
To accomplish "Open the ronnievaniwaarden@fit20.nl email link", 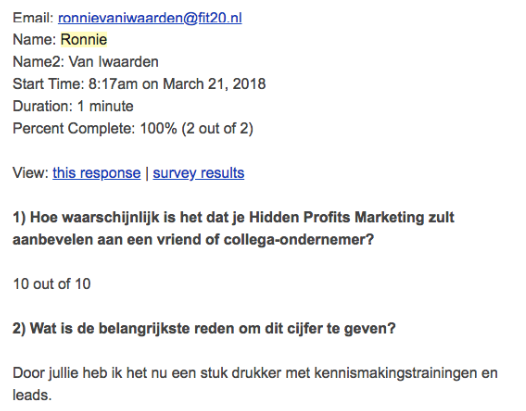I will (x=150, y=18).
